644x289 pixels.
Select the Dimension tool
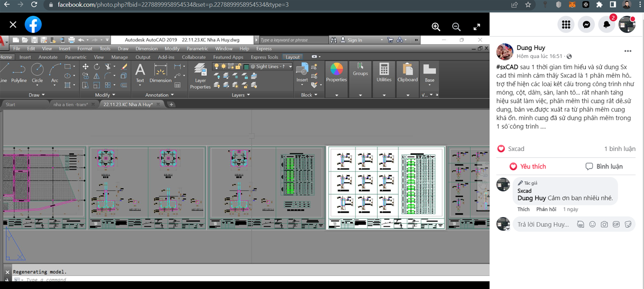tap(160, 73)
